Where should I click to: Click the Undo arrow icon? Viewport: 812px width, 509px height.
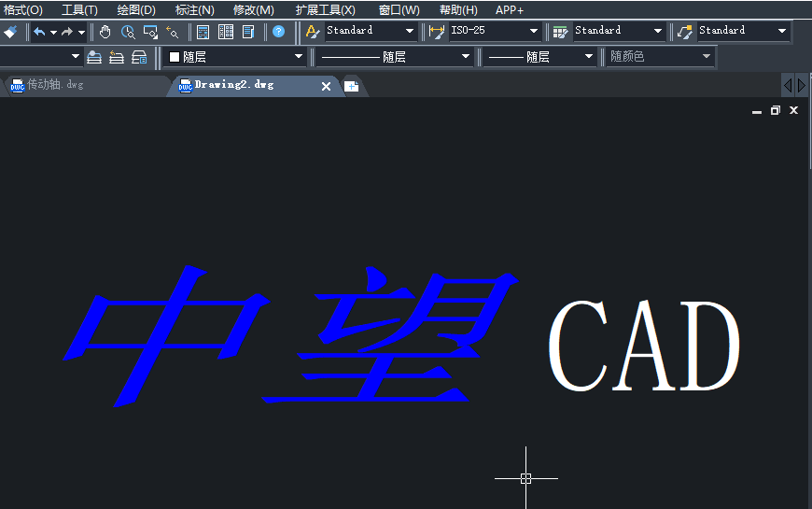[39, 32]
